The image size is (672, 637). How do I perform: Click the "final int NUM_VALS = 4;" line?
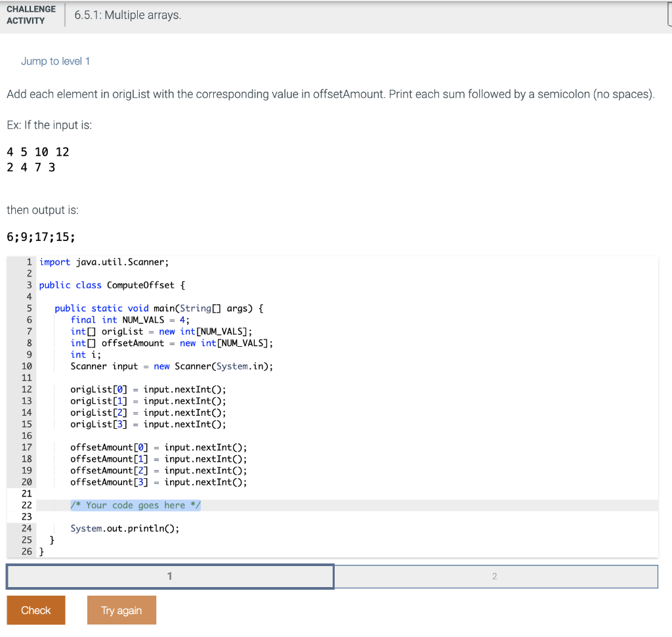130,320
